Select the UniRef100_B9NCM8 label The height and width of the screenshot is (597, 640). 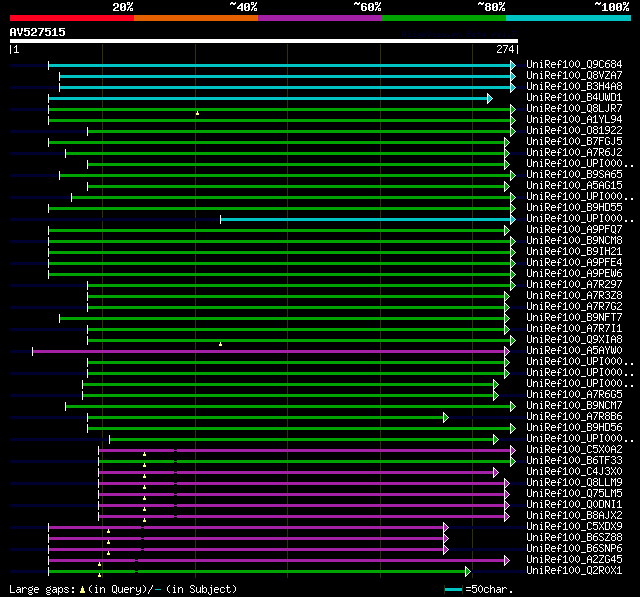pyautogui.click(x=574, y=241)
